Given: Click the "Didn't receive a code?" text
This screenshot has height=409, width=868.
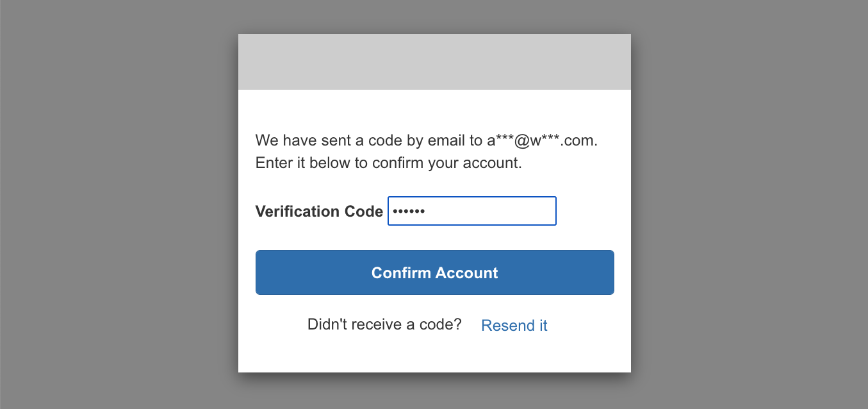Looking at the screenshot, I should (x=384, y=324).
